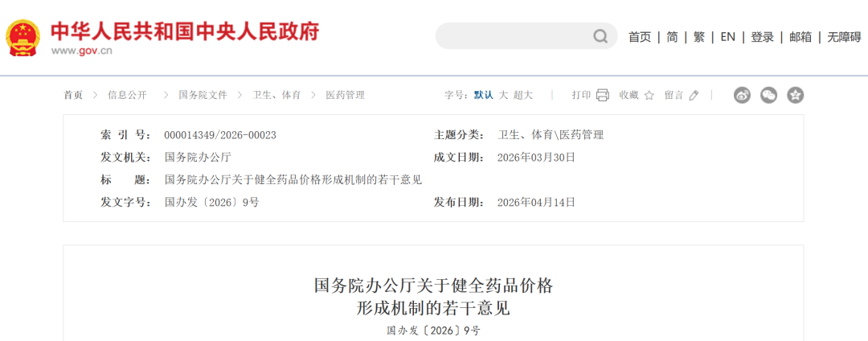Click the printer icon
Viewport: 868px width, 341px height.
click(x=603, y=95)
